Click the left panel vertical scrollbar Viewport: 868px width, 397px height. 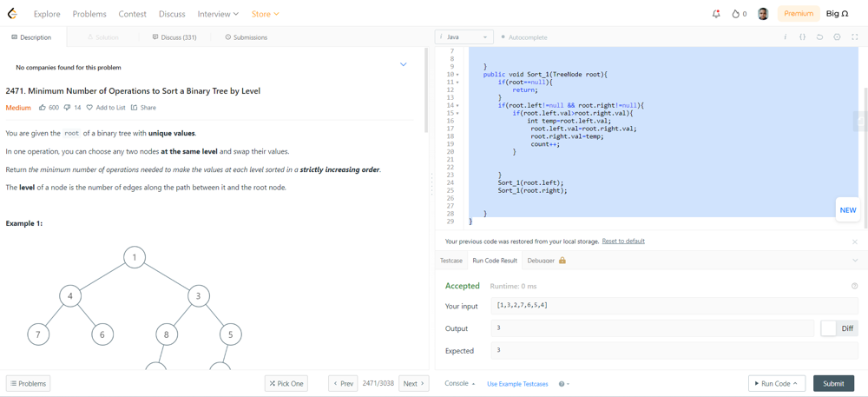[425, 91]
